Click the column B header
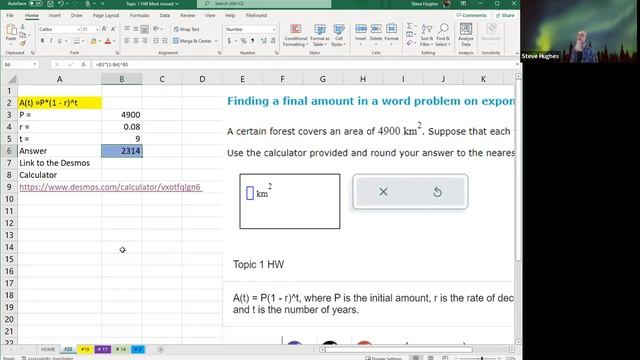Screen dimensions: 640x360 click(x=122, y=79)
